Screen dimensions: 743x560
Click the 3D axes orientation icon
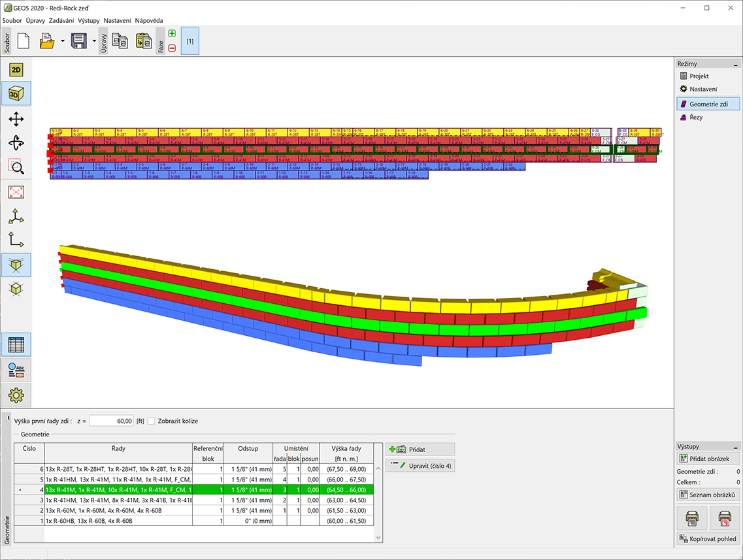click(x=16, y=216)
